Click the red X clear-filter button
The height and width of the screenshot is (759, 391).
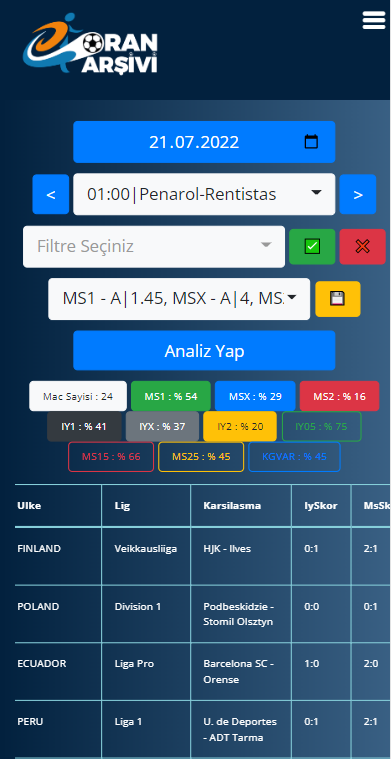[x=362, y=247]
